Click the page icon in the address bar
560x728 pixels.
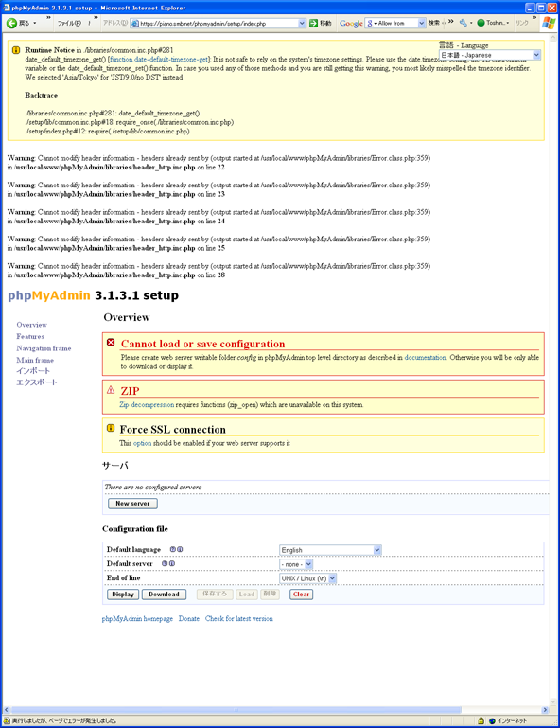click(x=135, y=24)
